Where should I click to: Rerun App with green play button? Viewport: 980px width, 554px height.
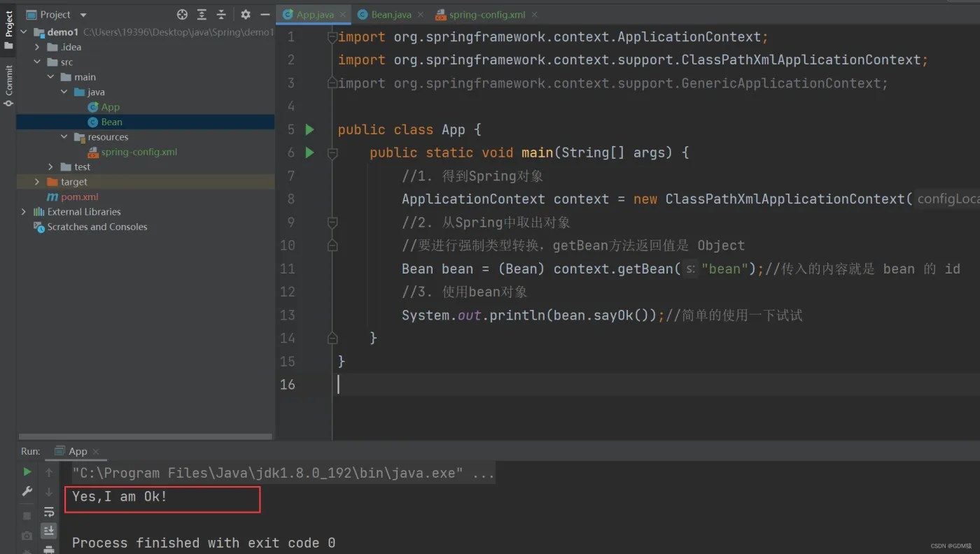click(x=27, y=472)
